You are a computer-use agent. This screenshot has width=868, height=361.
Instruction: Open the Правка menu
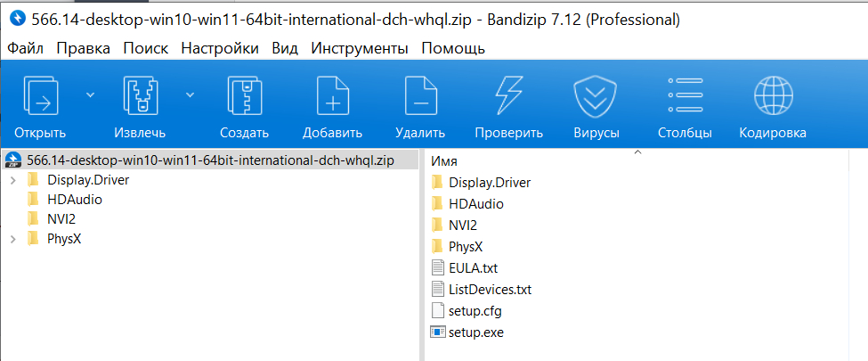point(83,48)
